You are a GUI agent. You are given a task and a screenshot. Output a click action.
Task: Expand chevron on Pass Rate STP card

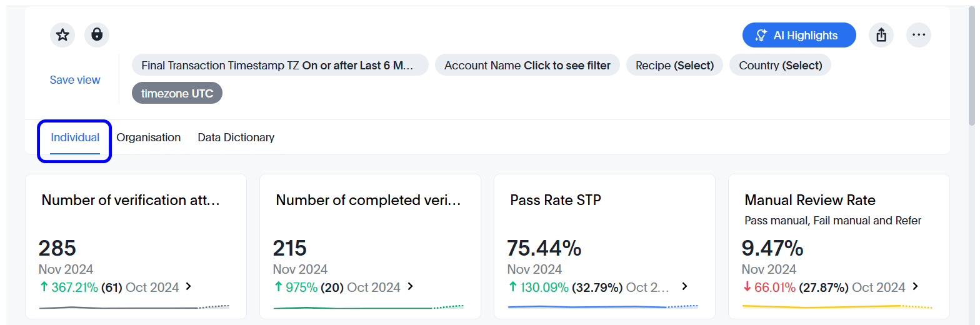tap(684, 287)
